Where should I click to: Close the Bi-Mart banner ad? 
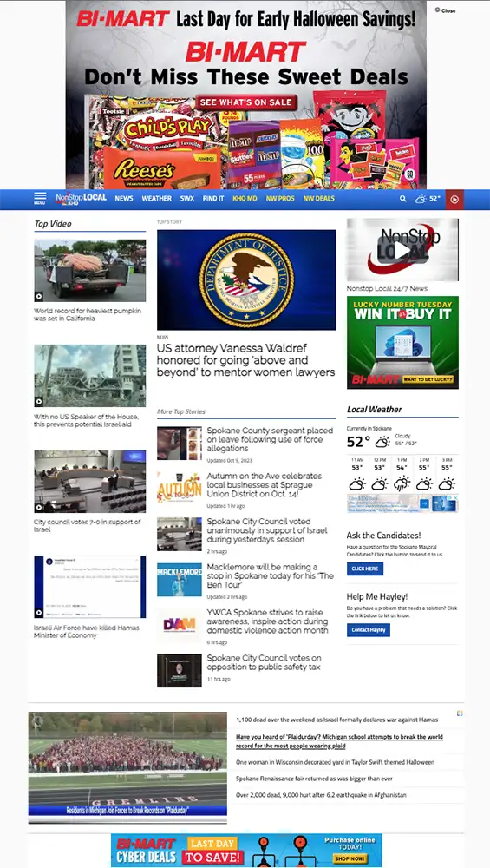(445, 10)
